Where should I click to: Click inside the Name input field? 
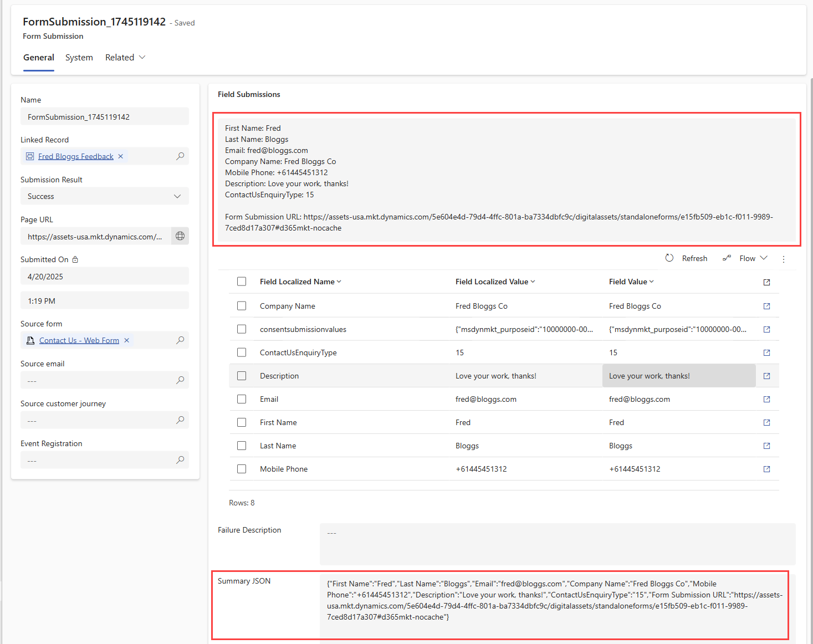(x=104, y=116)
